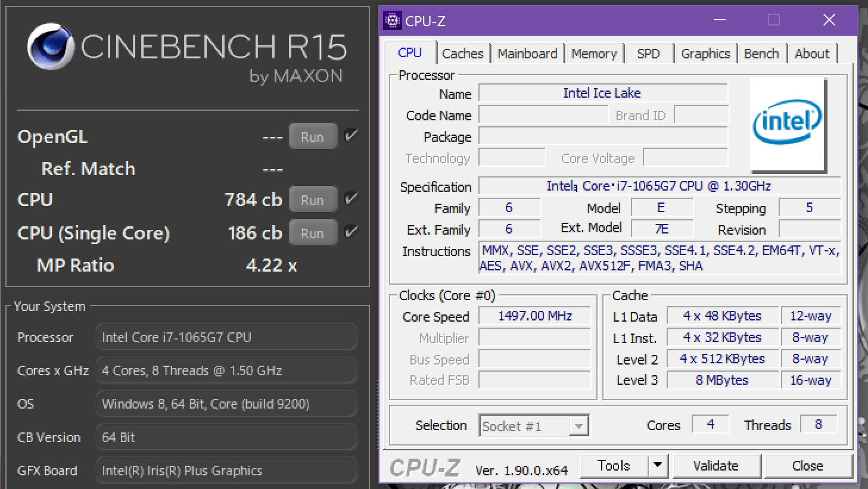The image size is (868, 489).
Task: Toggle the OpenGL test checkbox
Action: [x=351, y=135]
